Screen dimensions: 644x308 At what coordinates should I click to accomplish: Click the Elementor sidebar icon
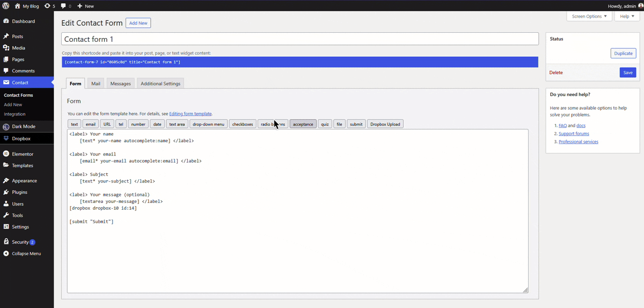click(6, 154)
